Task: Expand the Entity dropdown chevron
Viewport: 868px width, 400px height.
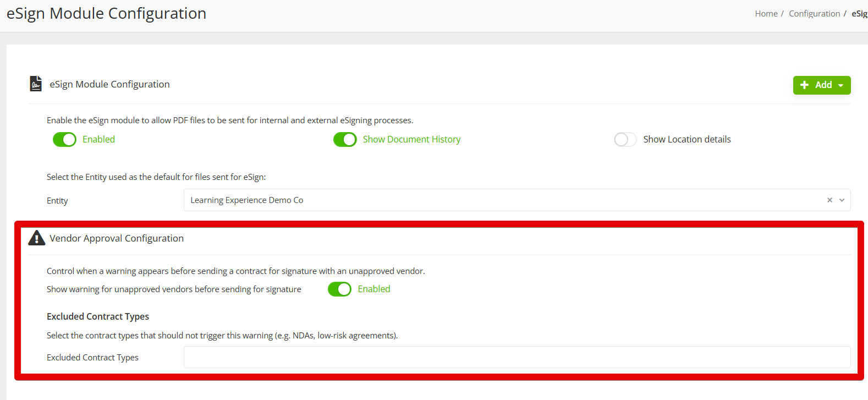Action: coord(842,200)
